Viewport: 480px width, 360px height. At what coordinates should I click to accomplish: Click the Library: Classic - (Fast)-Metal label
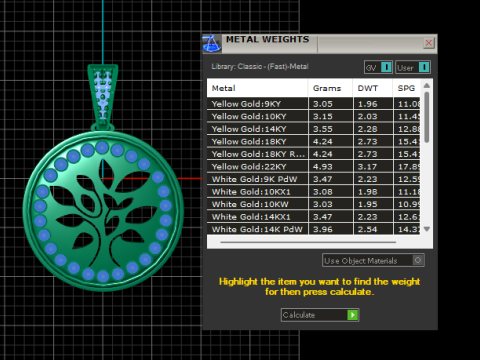tap(260, 66)
